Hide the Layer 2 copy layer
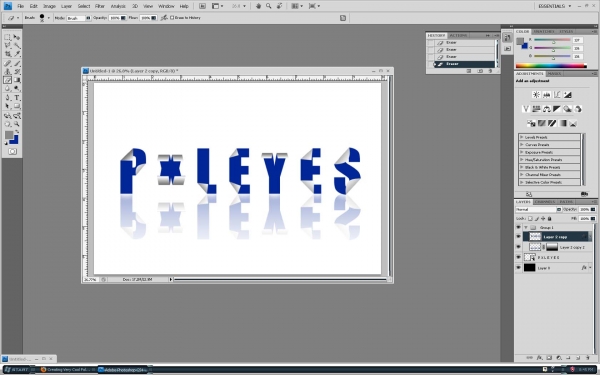 coord(518,237)
